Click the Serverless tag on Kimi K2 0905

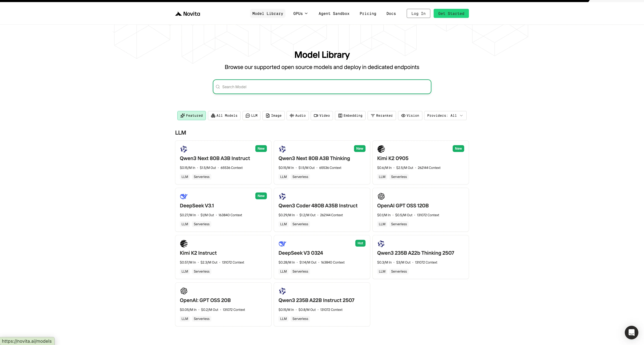(x=399, y=177)
